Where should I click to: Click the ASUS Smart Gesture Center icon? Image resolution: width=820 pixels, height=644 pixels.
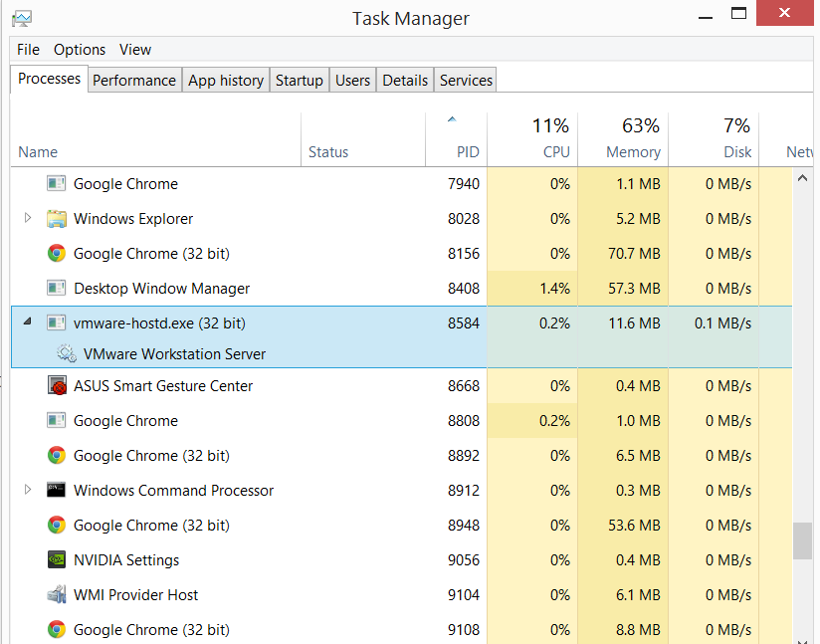click(x=57, y=385)
